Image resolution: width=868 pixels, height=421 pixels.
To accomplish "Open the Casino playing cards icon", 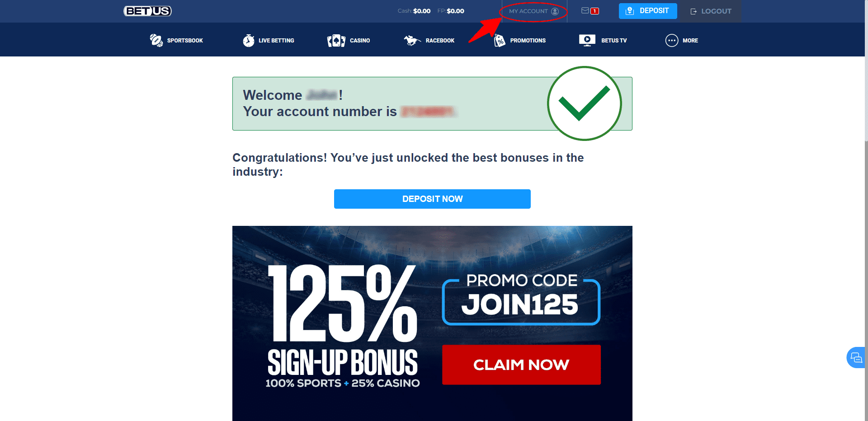I will coord(336,41).
